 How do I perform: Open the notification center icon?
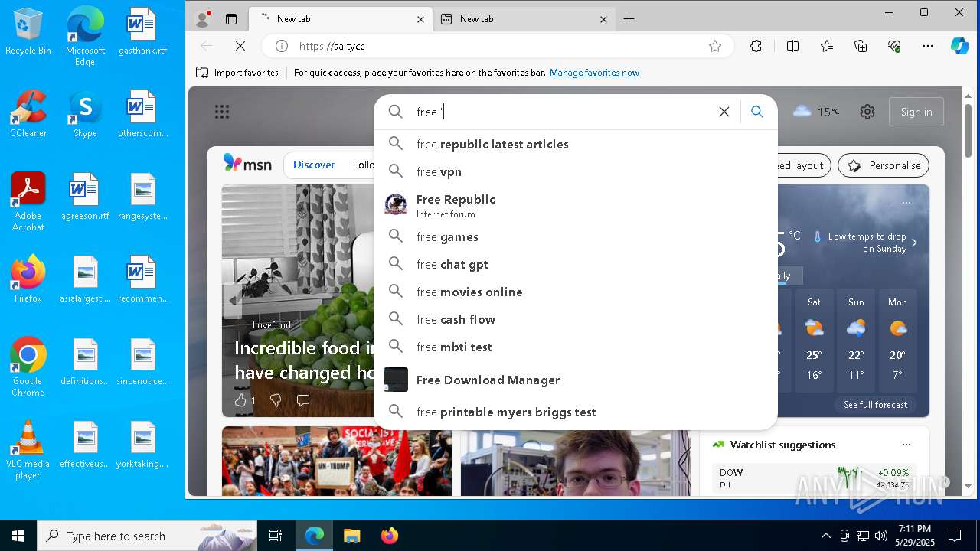(x=955, y=536)
